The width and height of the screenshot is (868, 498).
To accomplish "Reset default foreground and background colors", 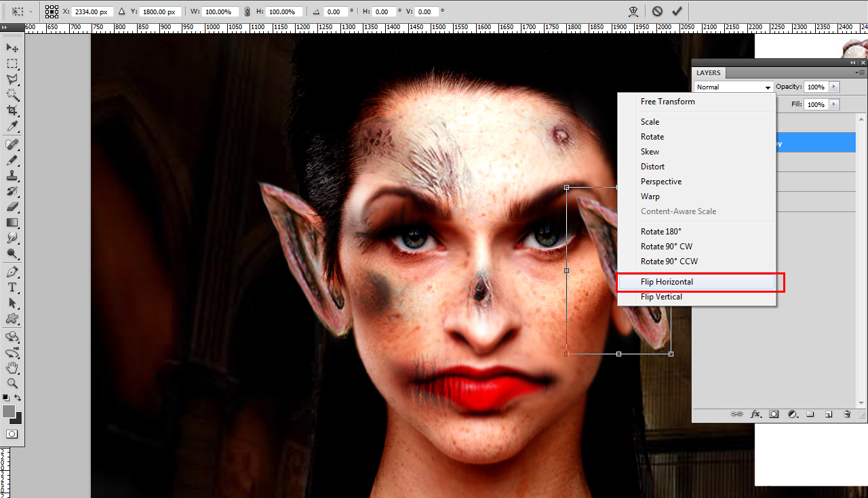I will click(x=6, y=398).
